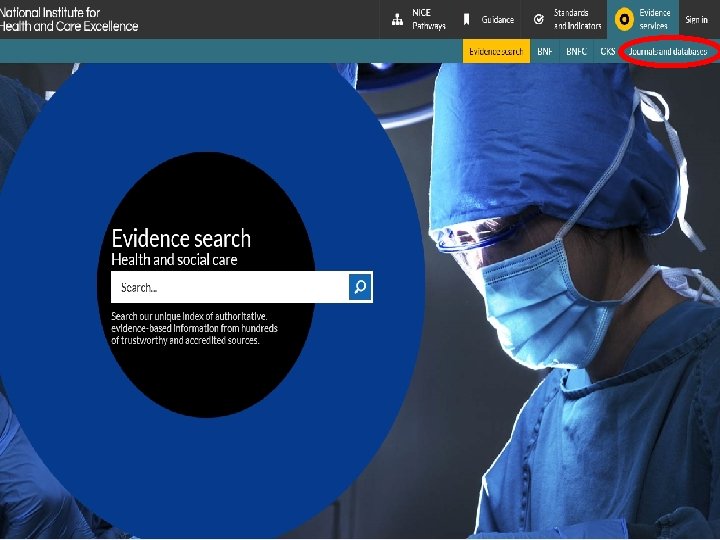Click the 'Search our unique index' description text
Screen dimensions: 720x540
click(194, 328)
